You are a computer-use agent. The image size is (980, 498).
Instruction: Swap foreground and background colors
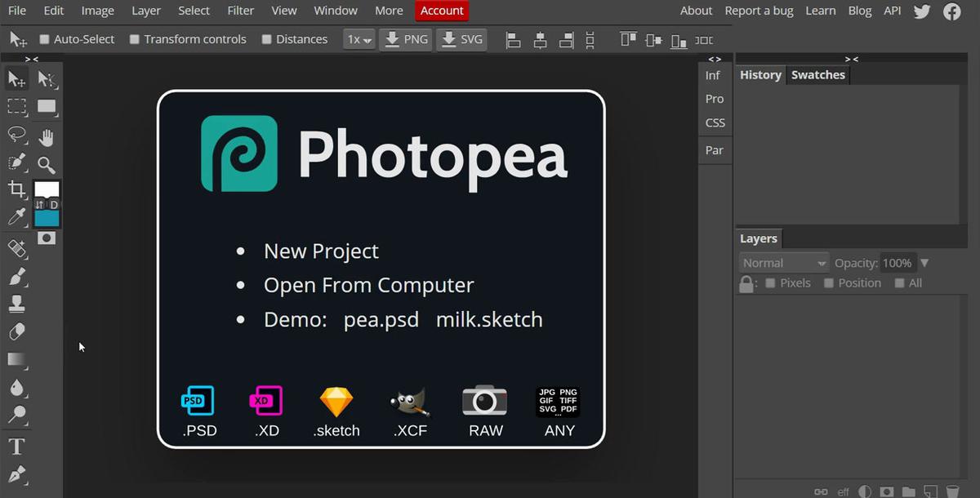[39, 204]
